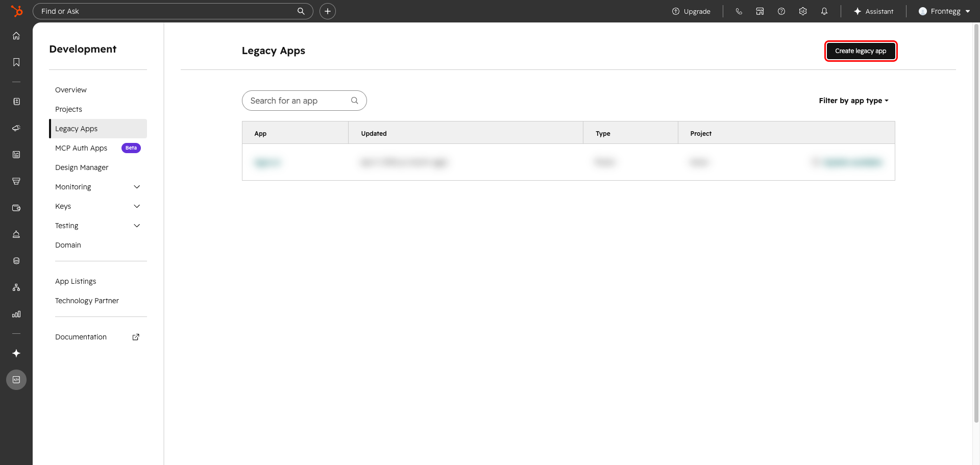Open the Bookmarks icon in left rail
This screenshot has height=465, width=980.
16,62
